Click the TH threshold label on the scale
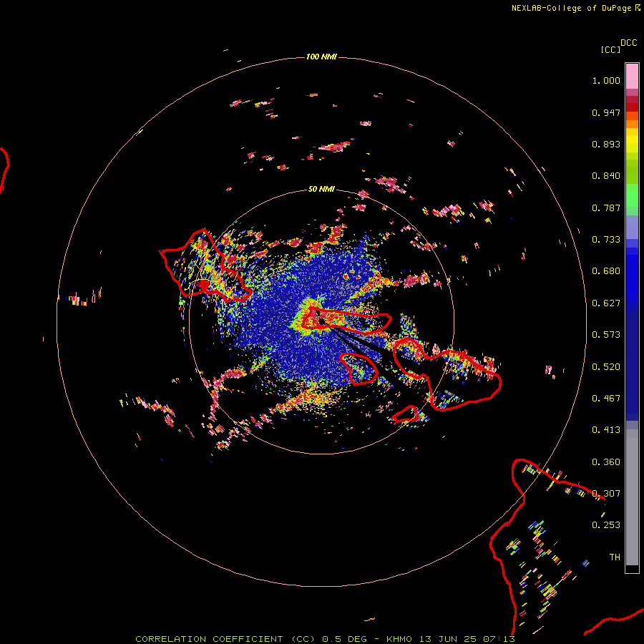Screen dimensions: 644x644 (x=615, y=557)
